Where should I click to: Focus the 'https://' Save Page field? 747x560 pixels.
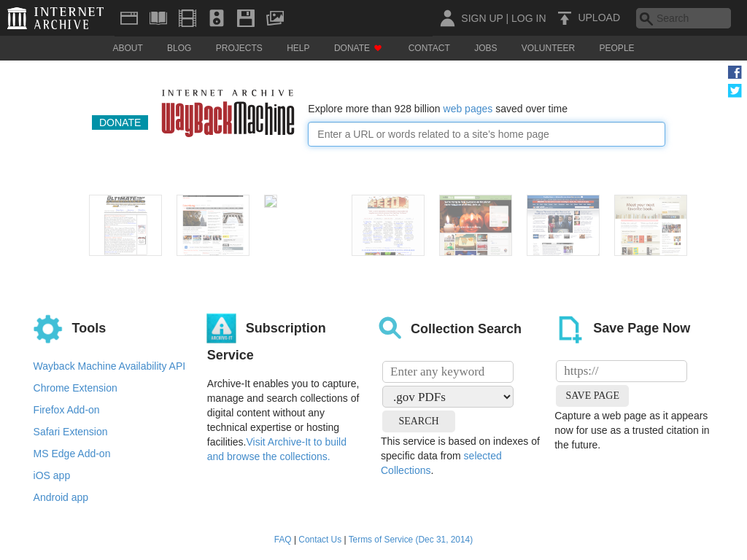pyautogui.click(x=622, y=371)
